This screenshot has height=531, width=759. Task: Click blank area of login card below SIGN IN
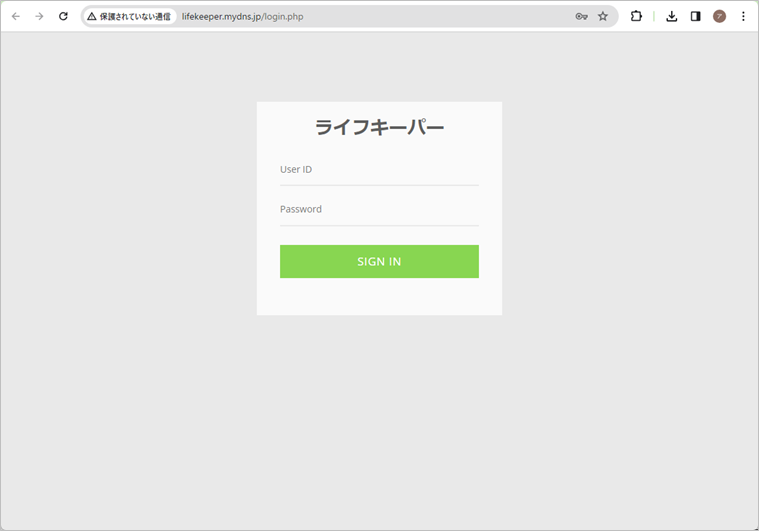click(379, 297)
